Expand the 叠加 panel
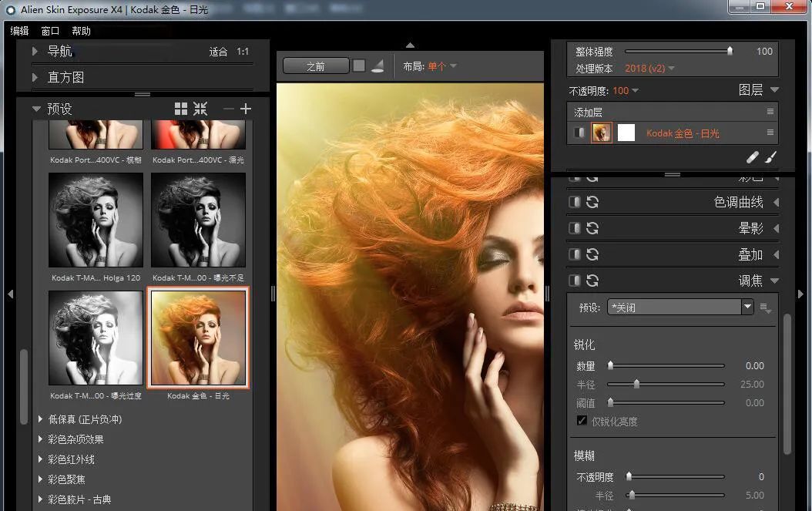812x511 pixels. 776,254
